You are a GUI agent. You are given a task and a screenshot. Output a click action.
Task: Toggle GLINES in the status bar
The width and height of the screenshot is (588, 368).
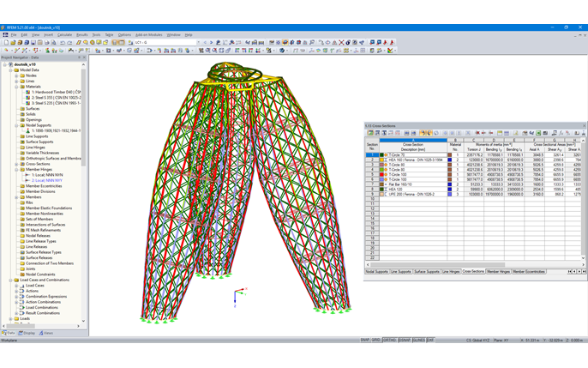click(x=419, y=340)
